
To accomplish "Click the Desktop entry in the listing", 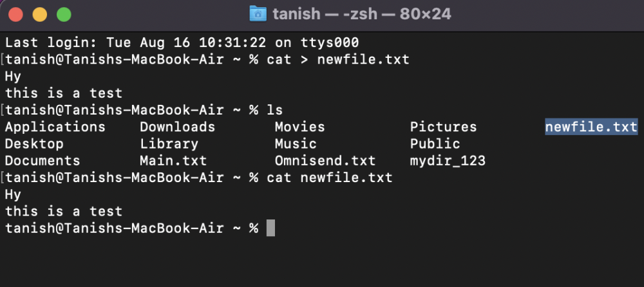I will tap(34, 143).
